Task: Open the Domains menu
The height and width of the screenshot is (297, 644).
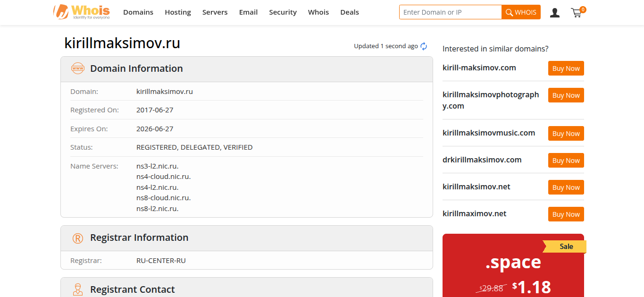Action: [x=138, y=12]
